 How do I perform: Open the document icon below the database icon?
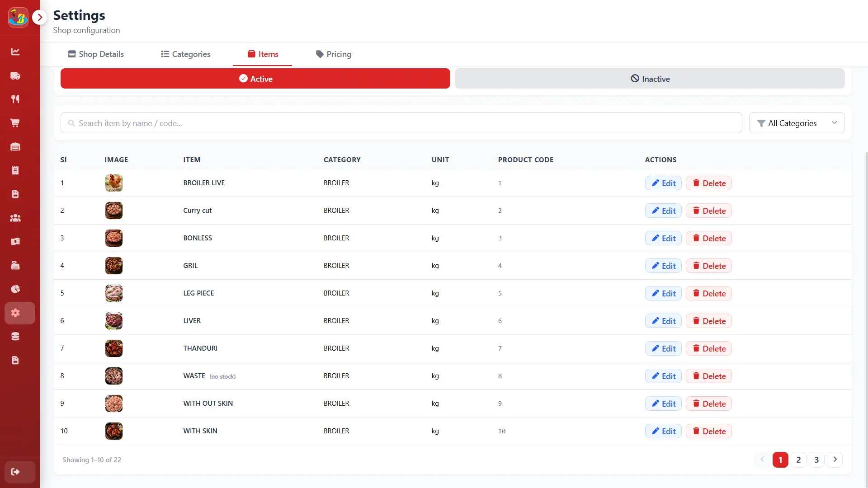coord(15,360)
